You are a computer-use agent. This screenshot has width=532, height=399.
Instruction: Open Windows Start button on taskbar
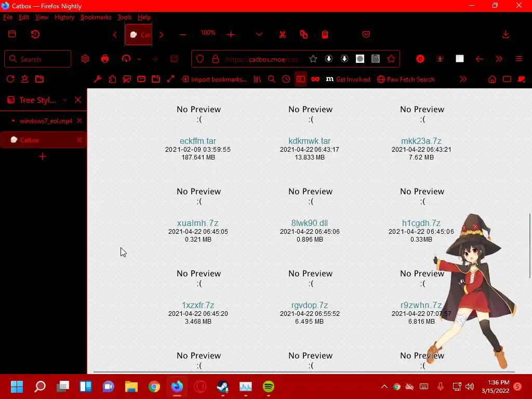pos(17,387)
